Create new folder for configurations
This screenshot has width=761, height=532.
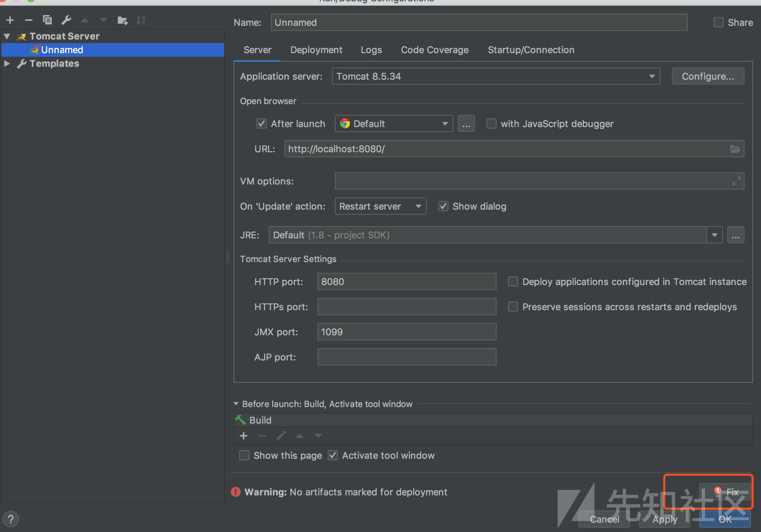click(123, 20)
